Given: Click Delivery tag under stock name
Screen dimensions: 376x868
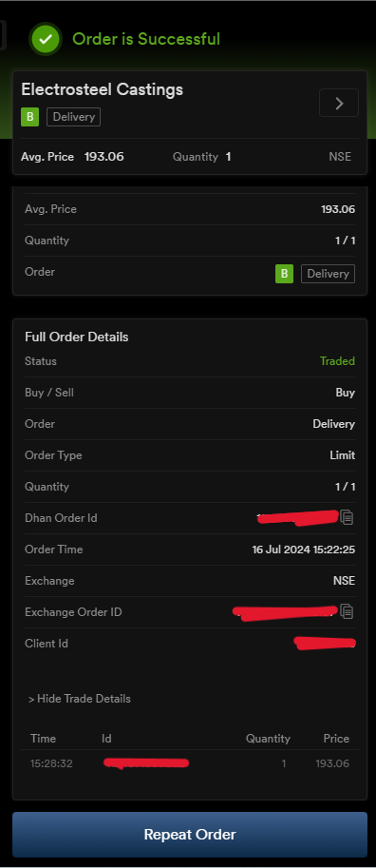Looking at the screenshot, I should 73,117.
